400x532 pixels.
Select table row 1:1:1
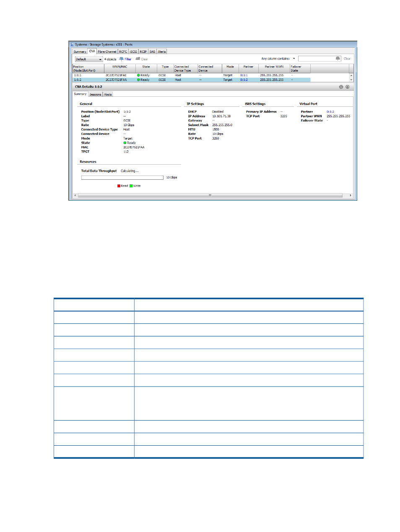[x=192, y=75]
